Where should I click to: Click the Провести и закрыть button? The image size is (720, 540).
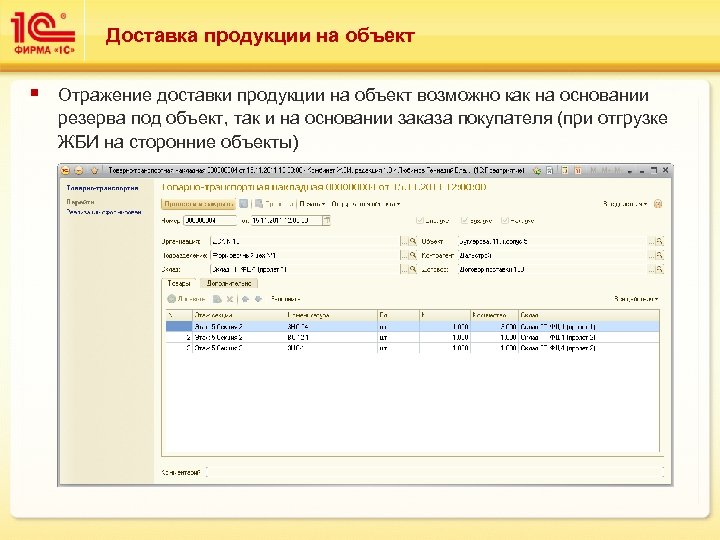click(198, 204)
